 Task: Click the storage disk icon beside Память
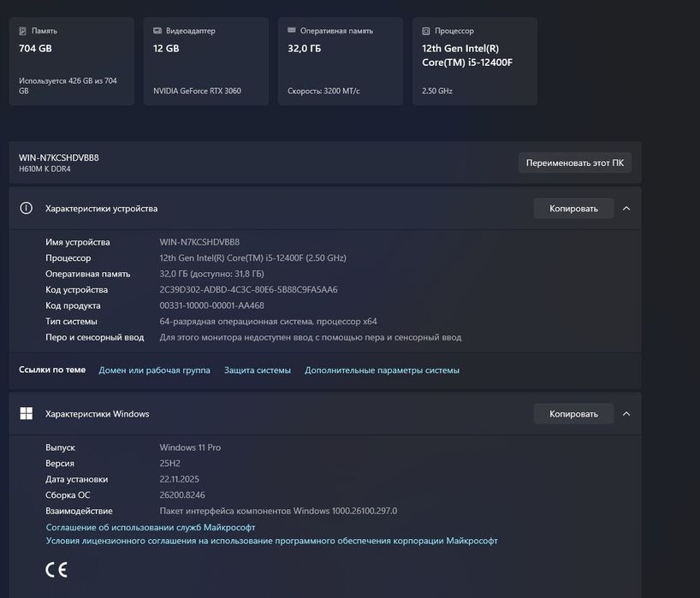pyautogui.click(x=23, y=31)
